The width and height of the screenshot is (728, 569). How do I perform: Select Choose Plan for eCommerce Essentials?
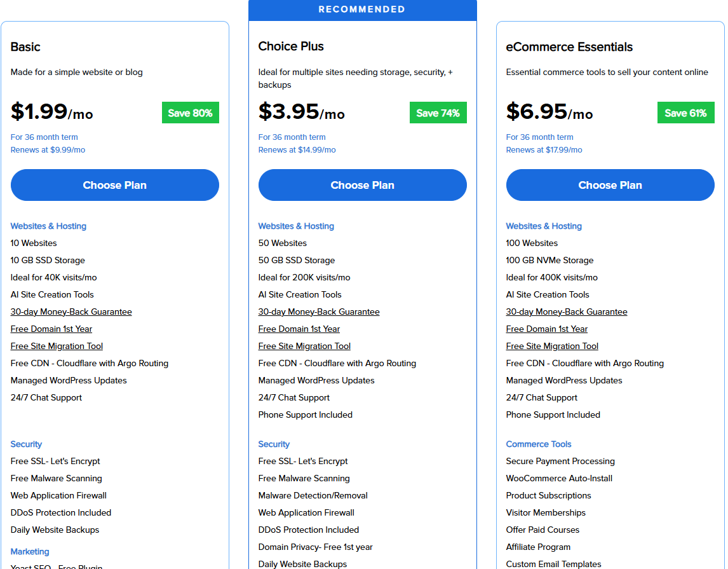point(610,185)
